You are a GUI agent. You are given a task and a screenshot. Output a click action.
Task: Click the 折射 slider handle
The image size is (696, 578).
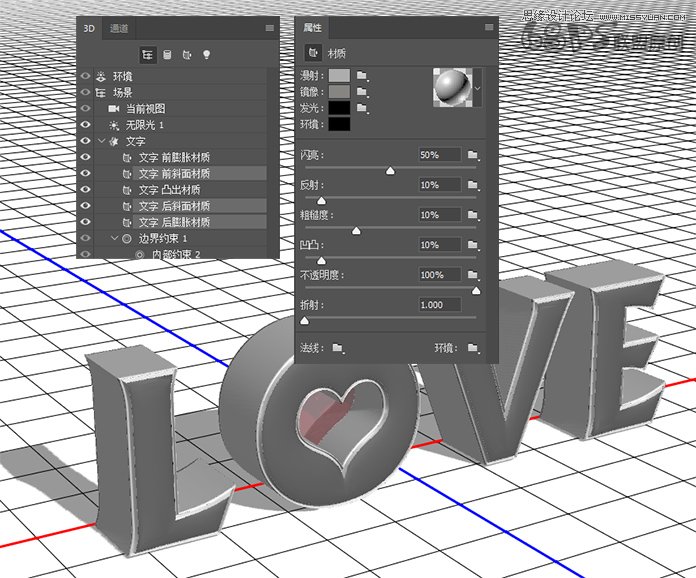pos(304,321)
